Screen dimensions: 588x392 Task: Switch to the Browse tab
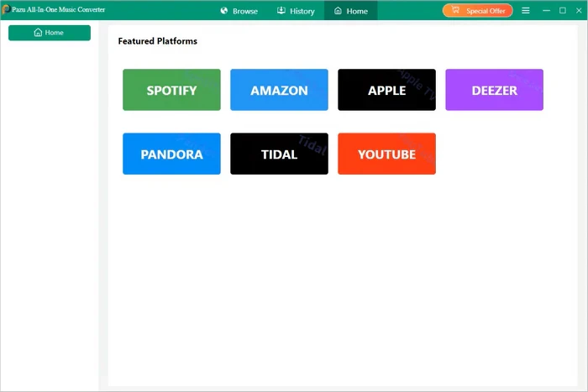click(x=239, y=11)
